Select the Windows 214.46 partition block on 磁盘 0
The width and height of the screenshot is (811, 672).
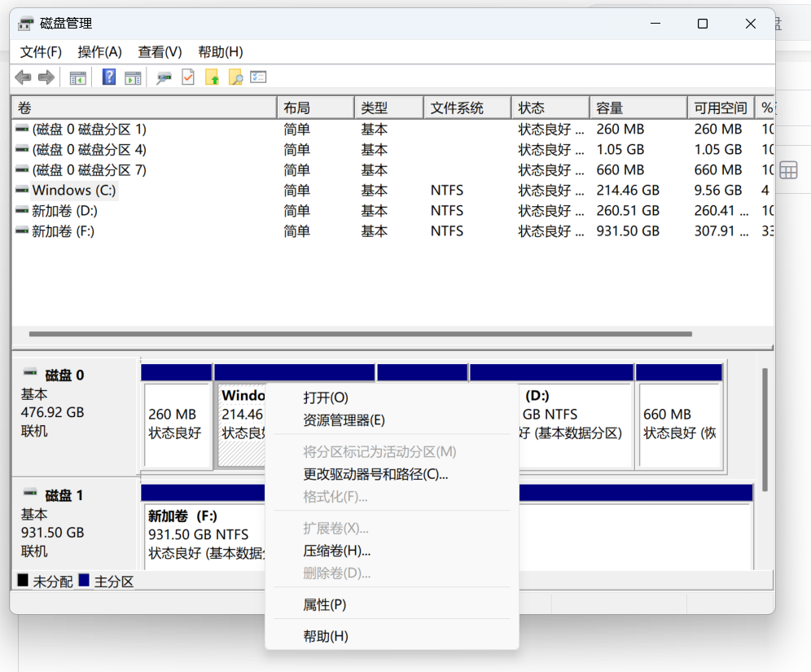click(242, 425)
